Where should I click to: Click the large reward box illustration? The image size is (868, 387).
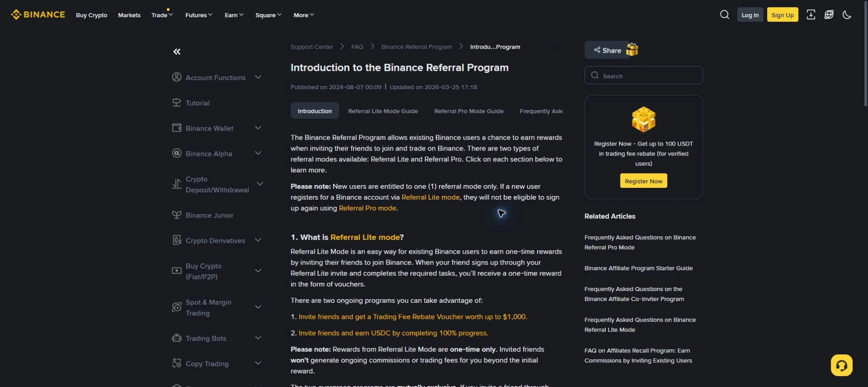tap(644, 120)
